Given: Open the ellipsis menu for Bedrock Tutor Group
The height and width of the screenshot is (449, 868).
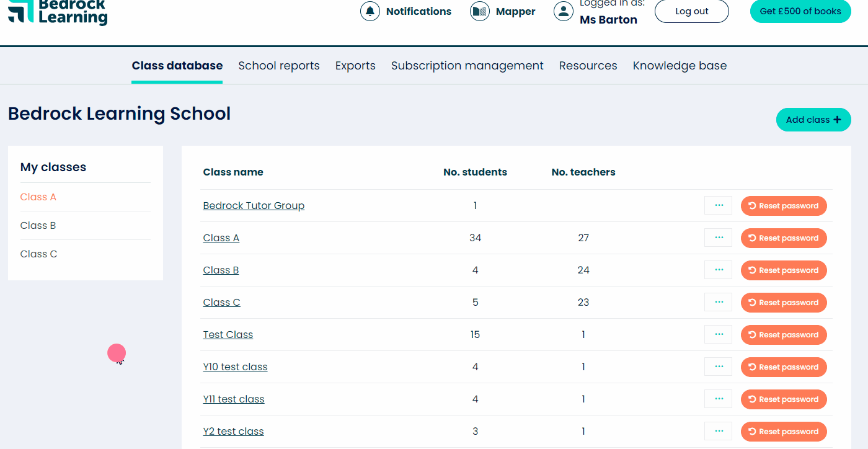Looking at the screenshot, I should coord(717,205).
